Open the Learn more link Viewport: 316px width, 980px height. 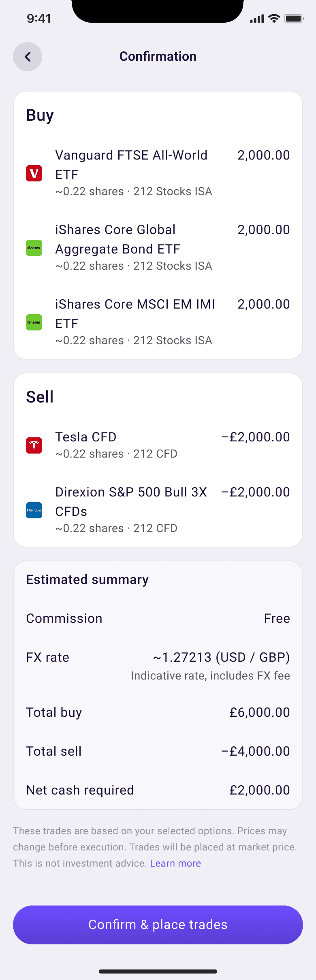[175, 863]
